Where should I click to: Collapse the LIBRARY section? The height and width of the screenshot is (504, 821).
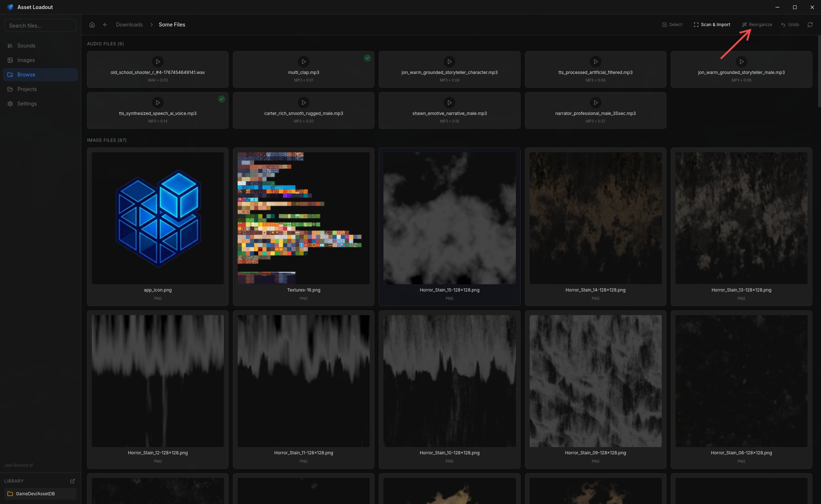14,481
